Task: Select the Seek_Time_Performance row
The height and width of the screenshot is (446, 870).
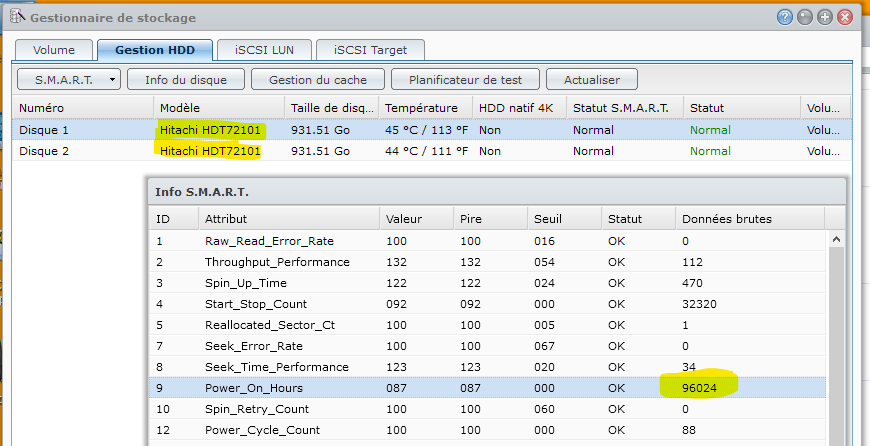Action: 488,367
